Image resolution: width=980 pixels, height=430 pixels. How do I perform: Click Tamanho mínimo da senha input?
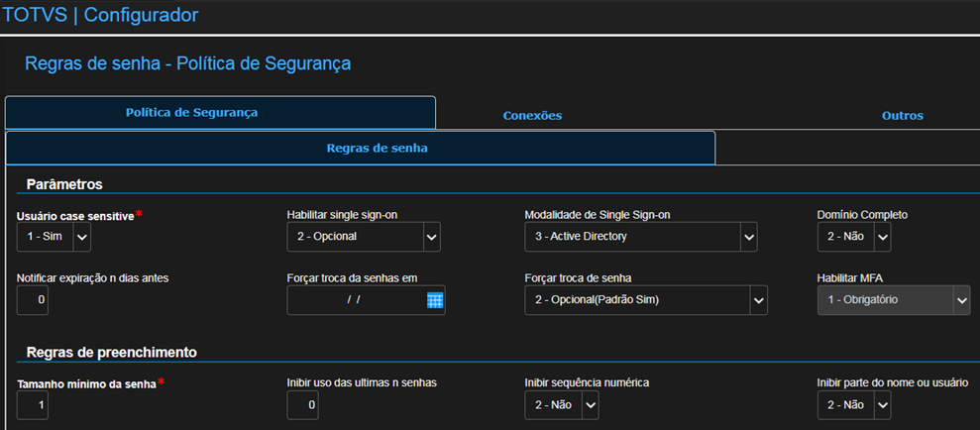pyautogui.click(x=33, y=404)
